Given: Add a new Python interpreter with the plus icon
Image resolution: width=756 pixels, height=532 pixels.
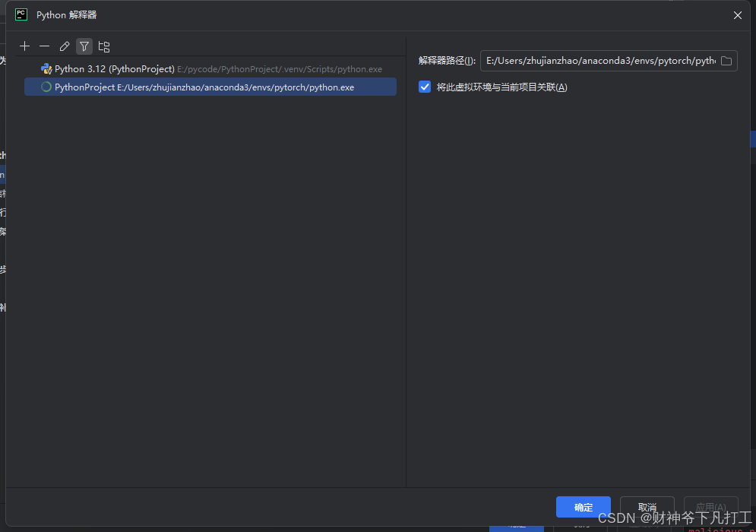Looking at the screenshot, I should pos(24,46).
